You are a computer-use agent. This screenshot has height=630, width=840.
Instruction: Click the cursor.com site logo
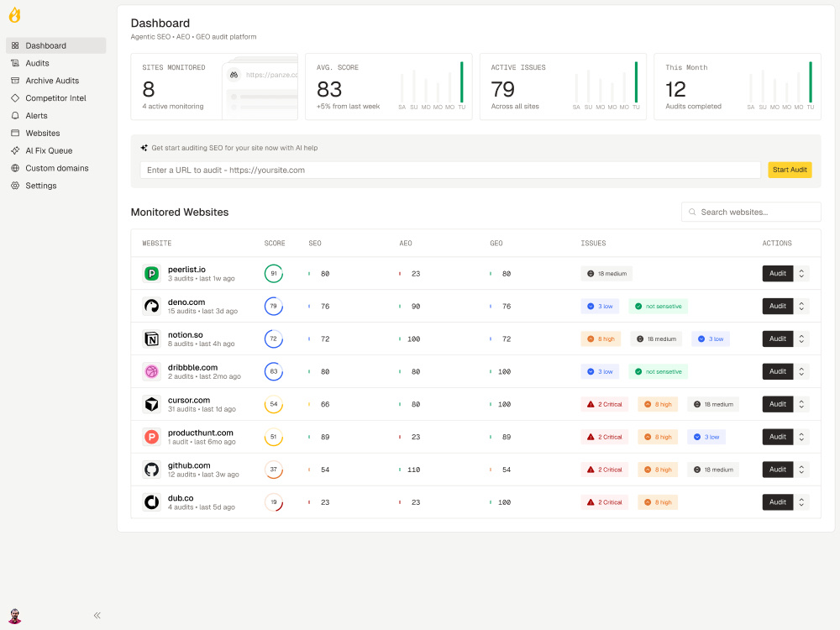151,405
